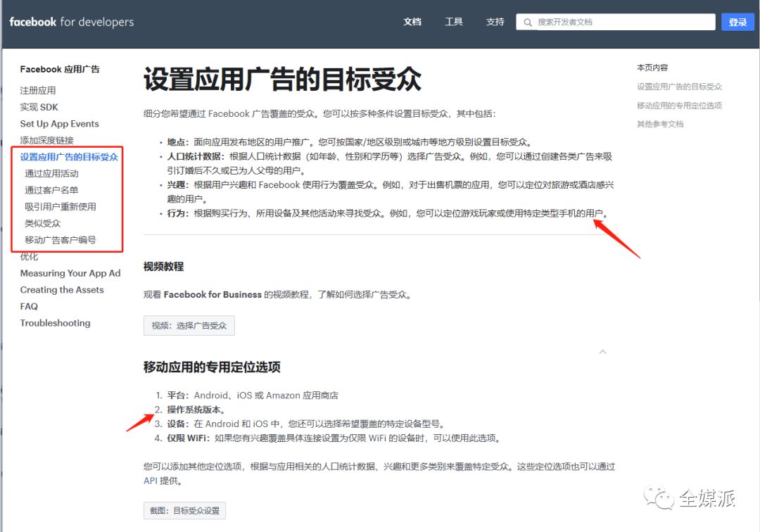Click the 设备 list item label

pyautogui.click(x=177, y=424)
